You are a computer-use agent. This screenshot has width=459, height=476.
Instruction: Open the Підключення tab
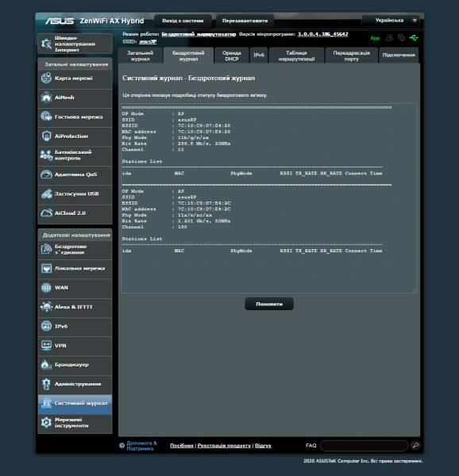coord(399,56)
